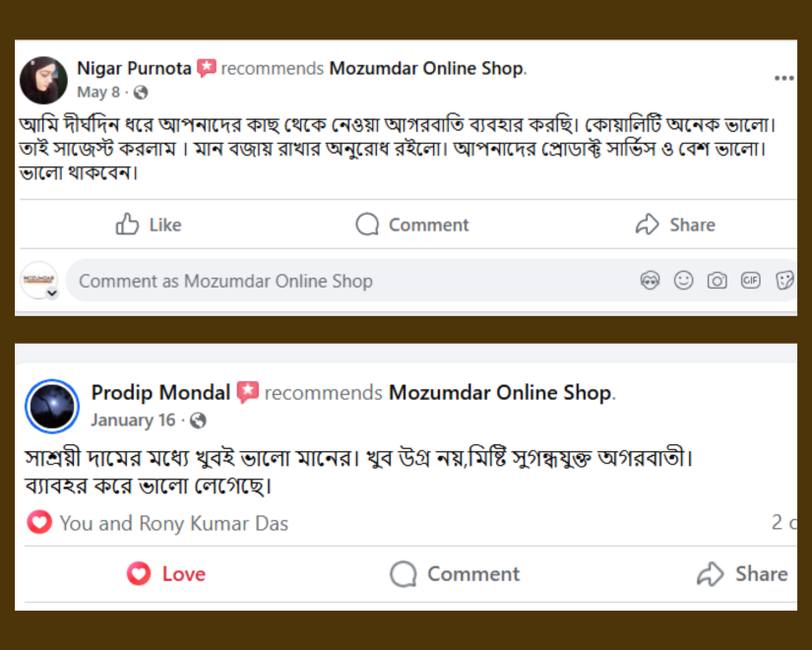Screen dimensions: 812x650
Task: Click the public globe icon beside May 8
Action: 141,93
